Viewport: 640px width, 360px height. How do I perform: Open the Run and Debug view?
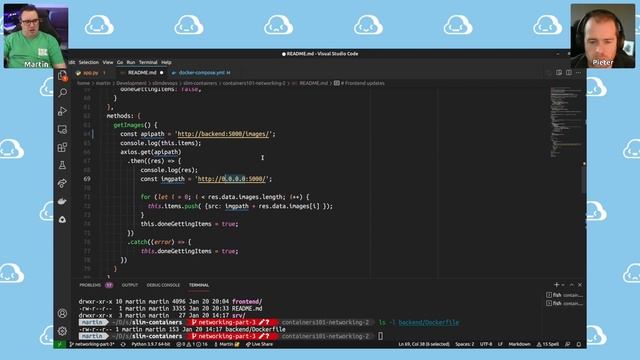(62, 111)
